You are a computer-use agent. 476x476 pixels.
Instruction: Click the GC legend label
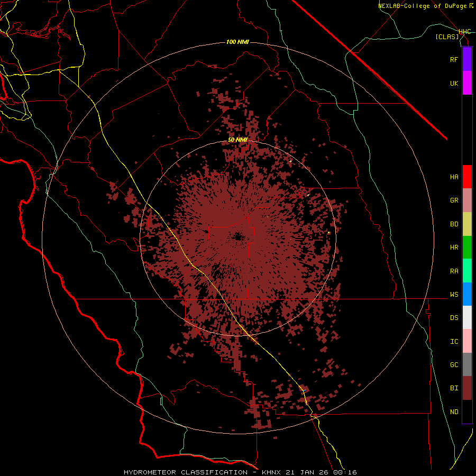pos(454,365)
